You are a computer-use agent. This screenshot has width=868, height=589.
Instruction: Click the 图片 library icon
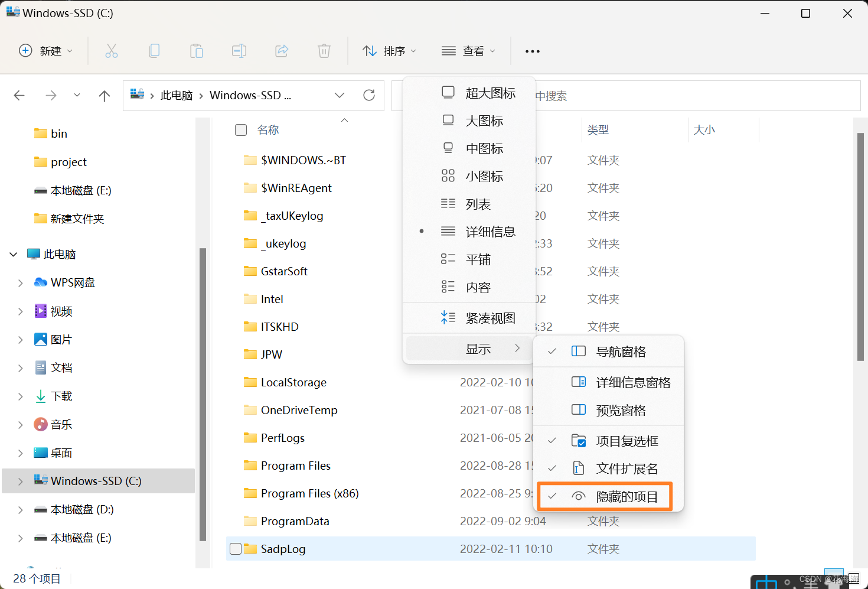point(41,339)
